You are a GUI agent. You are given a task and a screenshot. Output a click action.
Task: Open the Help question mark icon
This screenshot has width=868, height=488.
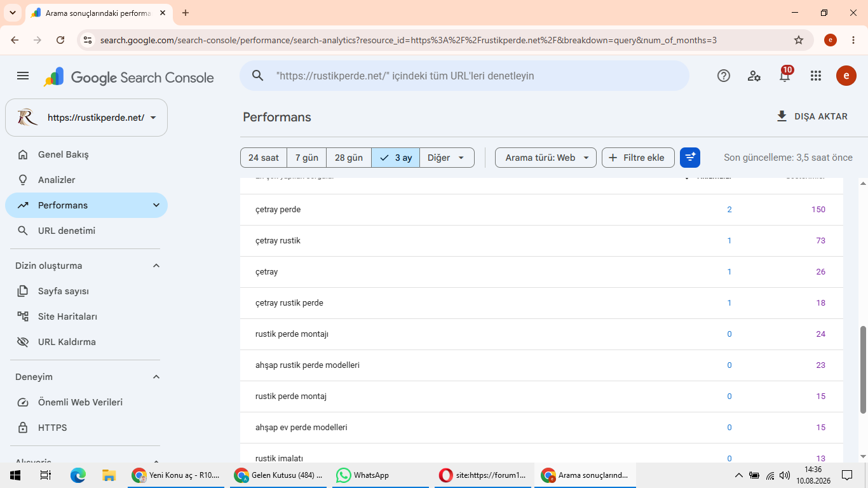[x=724, y=76]
